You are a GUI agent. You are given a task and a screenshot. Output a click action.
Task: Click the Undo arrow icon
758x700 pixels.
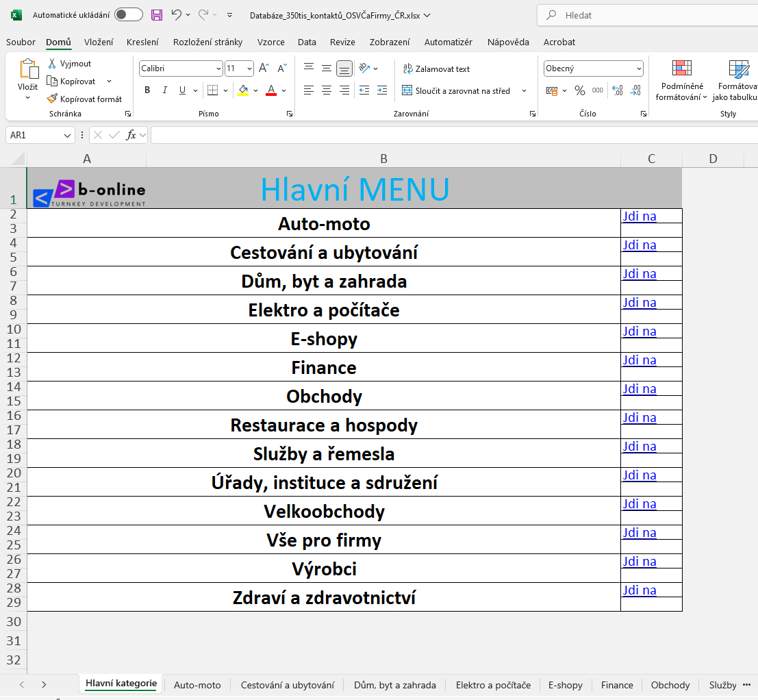click(x=177, y=14)
